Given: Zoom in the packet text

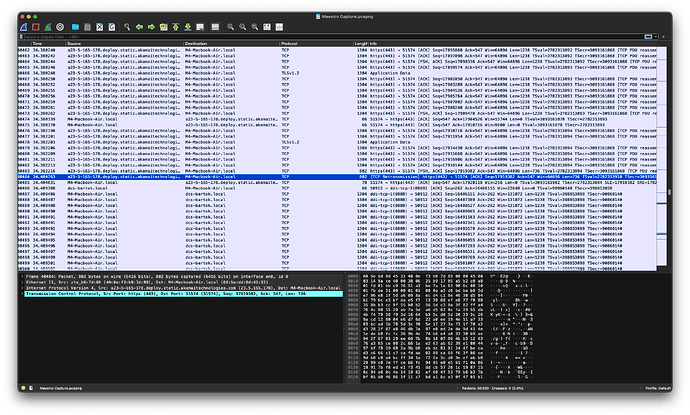Looking at the screenshot, I should pyautogui.click(x=230, y=27).
